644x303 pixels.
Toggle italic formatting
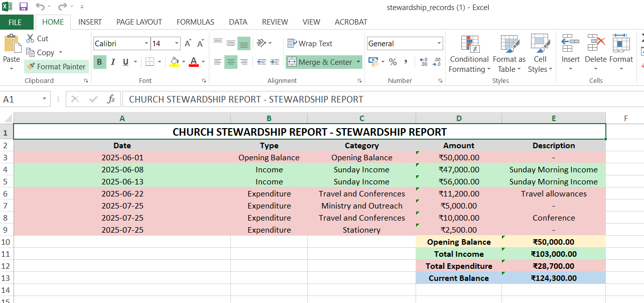112,61
